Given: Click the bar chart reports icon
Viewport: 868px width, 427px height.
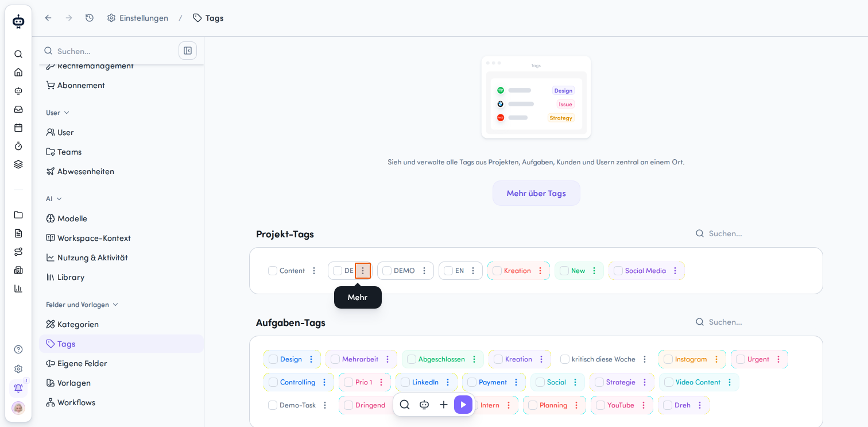Looking at the screenshot, I should (x=18, y=288).
